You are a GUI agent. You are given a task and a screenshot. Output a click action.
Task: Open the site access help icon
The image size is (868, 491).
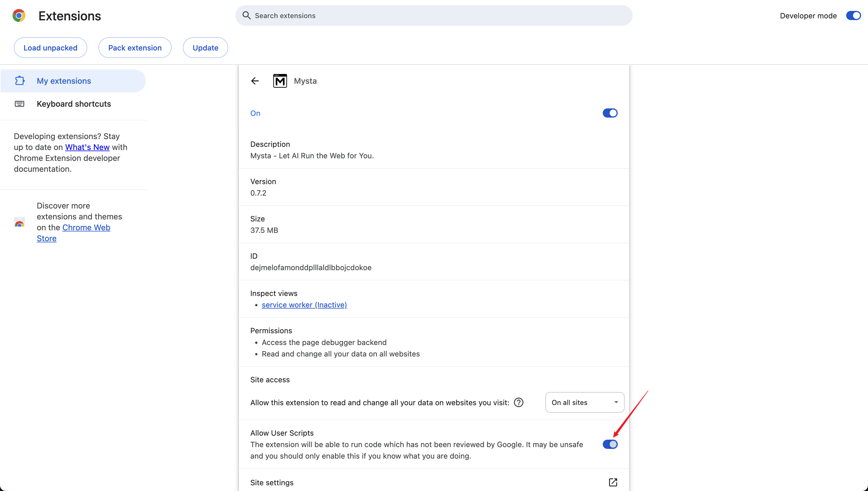click(x=518, y=402)
